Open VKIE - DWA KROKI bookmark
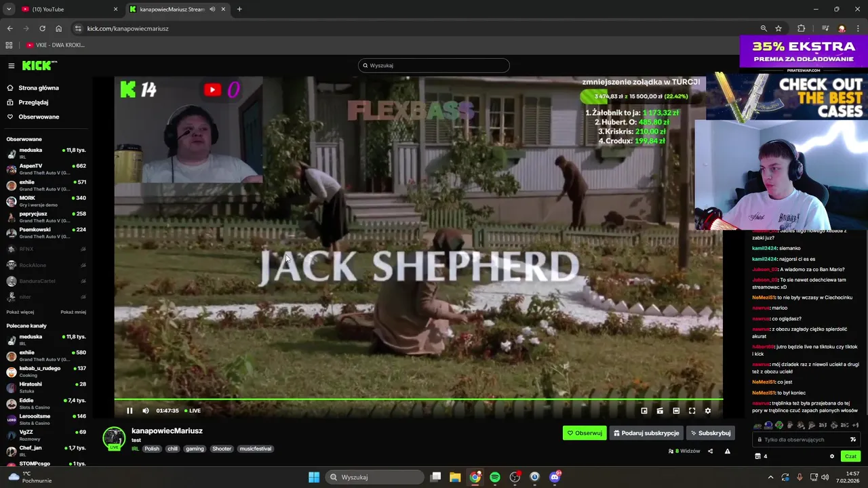Image resolution: width=868 pixels, height=488 pixels. coord(56,45)
